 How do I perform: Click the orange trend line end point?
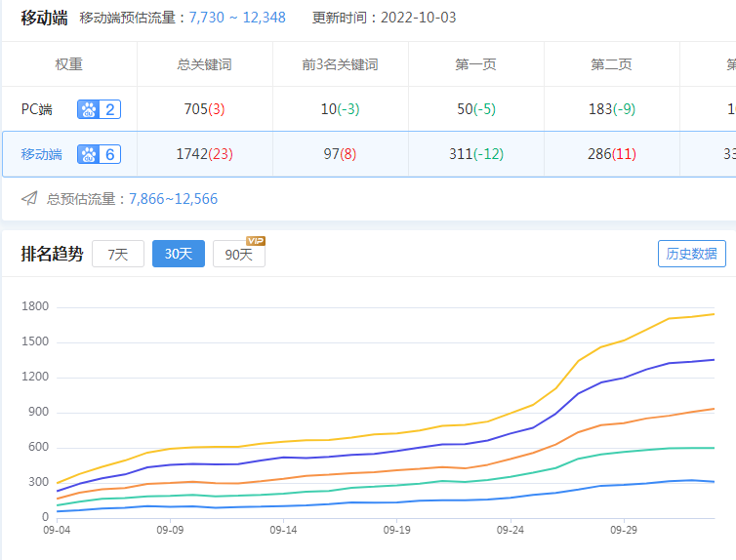pos(714,409)
